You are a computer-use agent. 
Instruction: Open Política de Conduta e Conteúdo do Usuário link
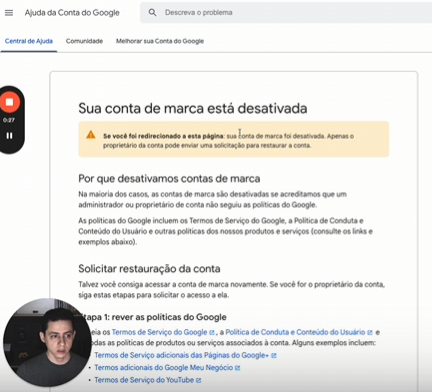tap(295, 332)
